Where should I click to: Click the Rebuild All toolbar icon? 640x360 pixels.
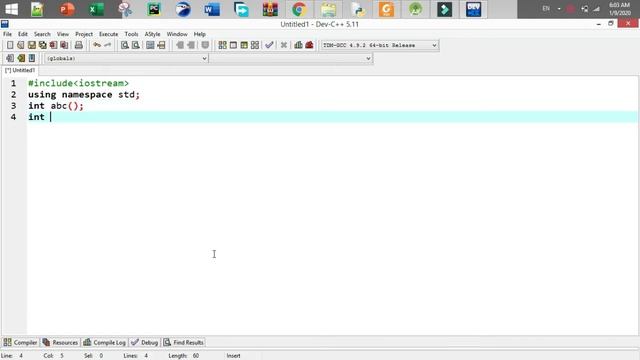[255, 45]
